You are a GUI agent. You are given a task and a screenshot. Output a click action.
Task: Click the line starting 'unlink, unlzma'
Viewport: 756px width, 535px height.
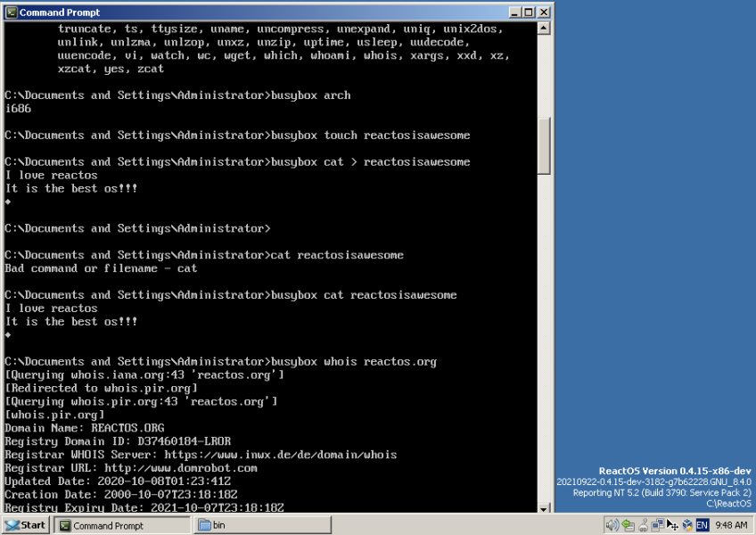[x=264, y=42]
